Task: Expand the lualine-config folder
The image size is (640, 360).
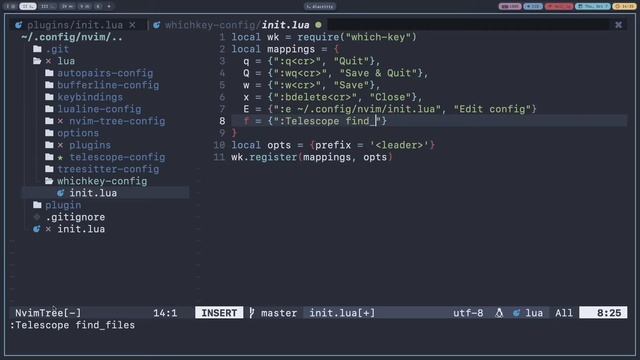Action: pyautogui.click(x=99, y=109)
